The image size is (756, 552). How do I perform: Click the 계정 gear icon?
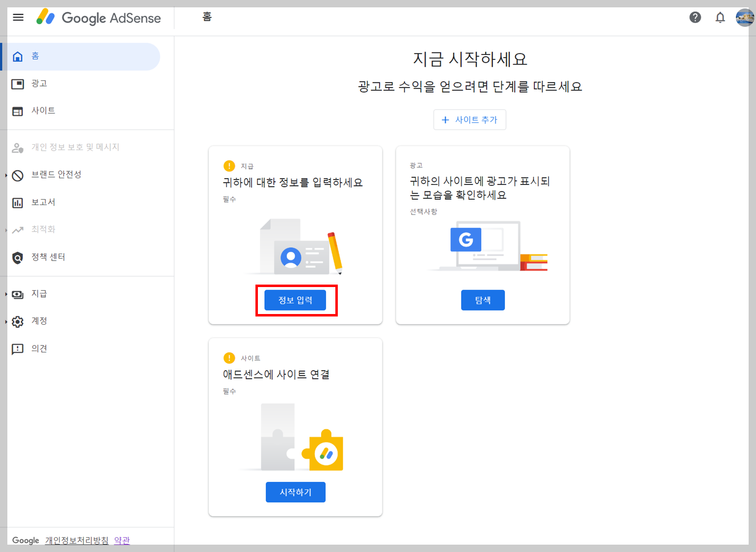18,322
